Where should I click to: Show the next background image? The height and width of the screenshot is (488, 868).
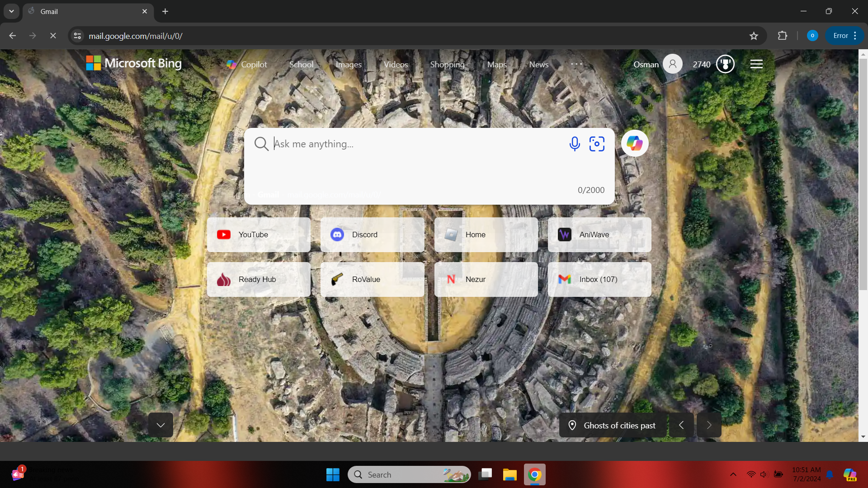[709, 425]
